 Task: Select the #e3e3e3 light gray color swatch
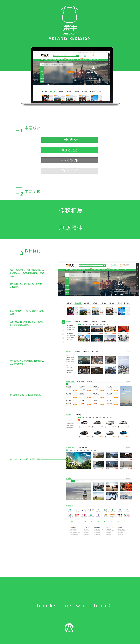pos(70,171)
